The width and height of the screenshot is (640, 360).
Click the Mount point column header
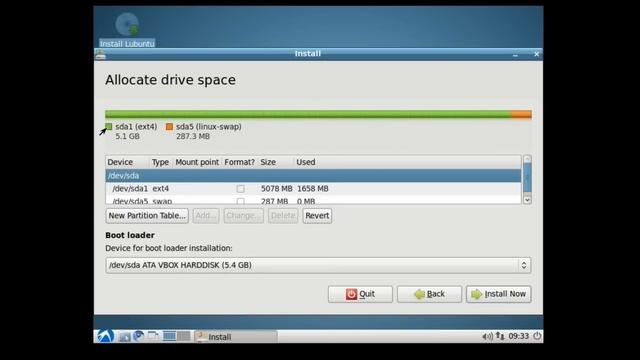click(197, 162)
